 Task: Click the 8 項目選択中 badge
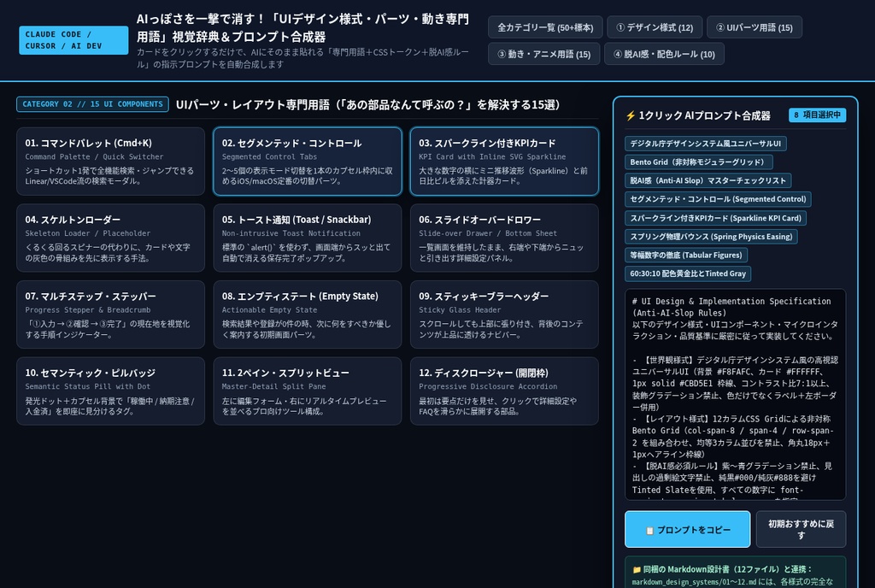[x=817, y=115]
